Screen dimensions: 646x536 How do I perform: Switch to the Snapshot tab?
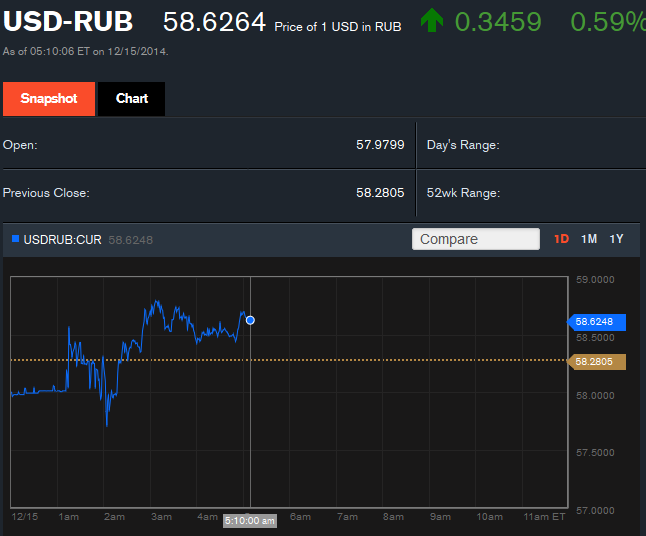pos(49,99)
